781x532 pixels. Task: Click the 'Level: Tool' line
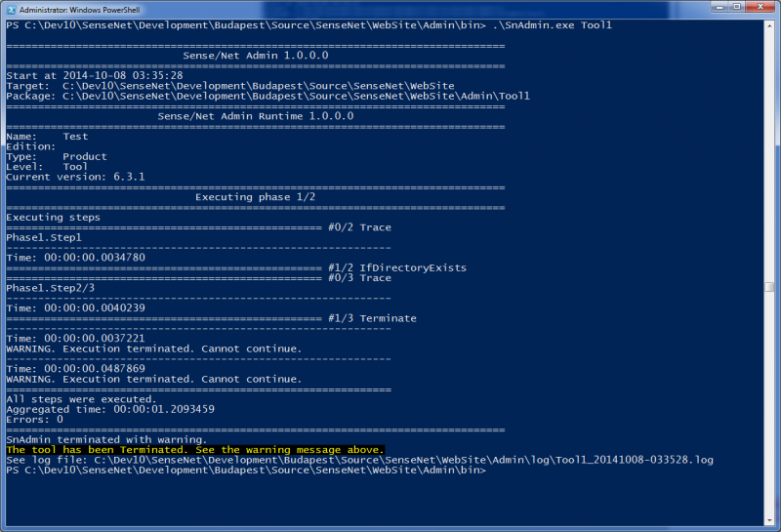[x=47, y=167]
